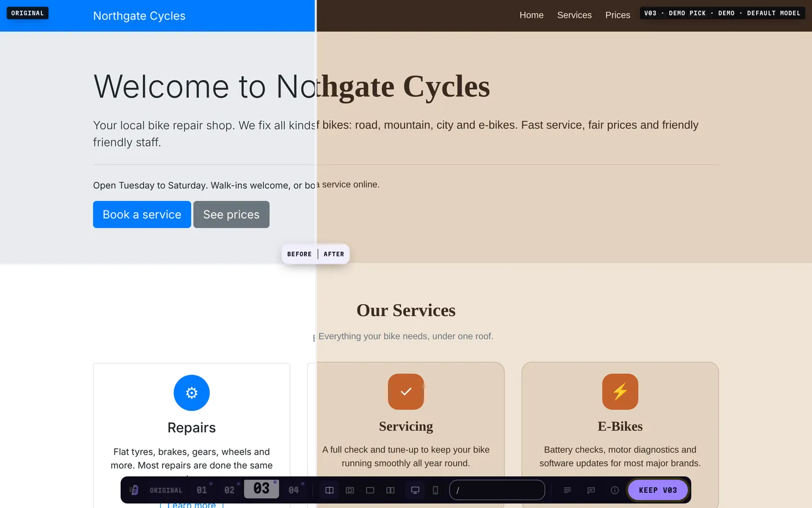
Task: Switch to the ORIGINAL version tab
Action: coord(166,490)
